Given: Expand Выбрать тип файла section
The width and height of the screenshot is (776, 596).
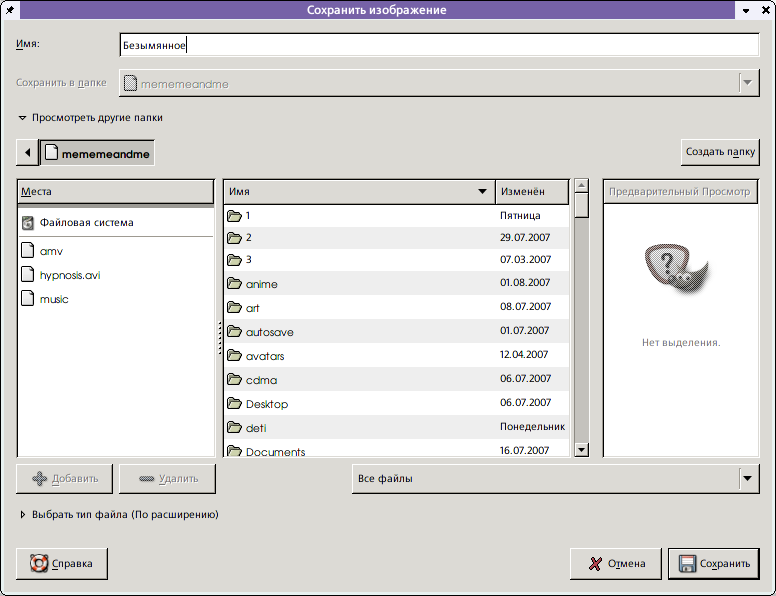Looking at the screenshot, I should click(23, 515).
